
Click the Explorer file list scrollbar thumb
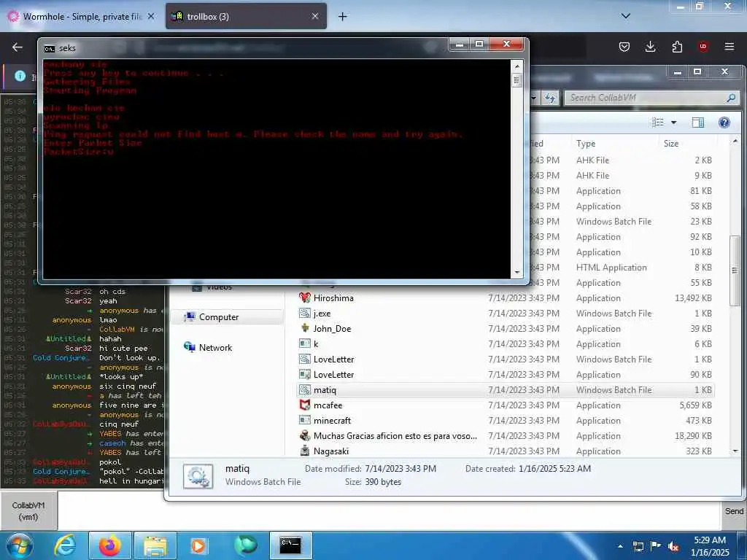pos(735,271)
